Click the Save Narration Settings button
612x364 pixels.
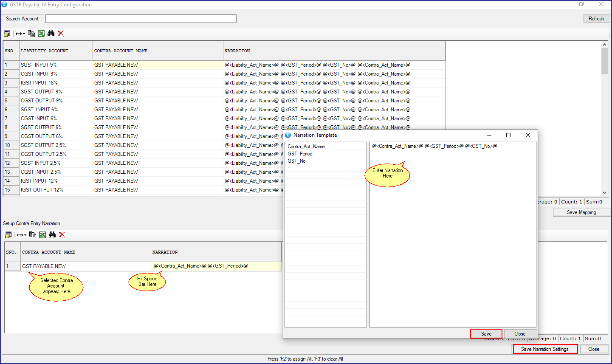545,349
